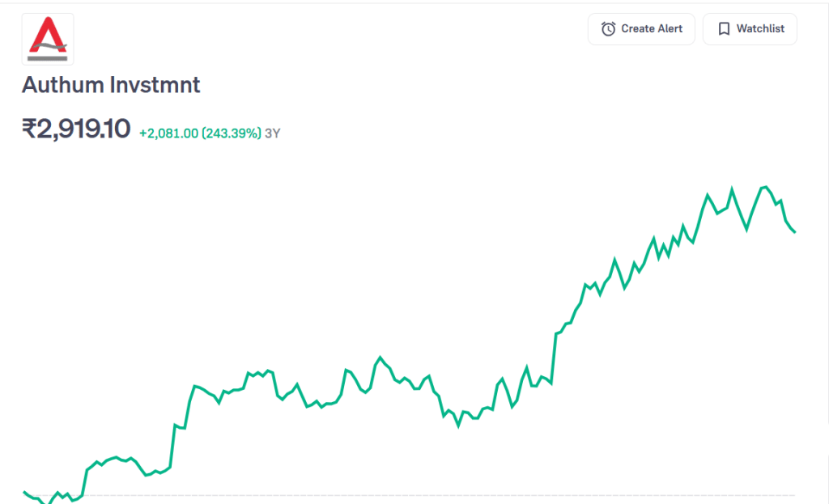Click the lowest dip near chart start
Screen dimensions: 829x504
tap(47, 502)
